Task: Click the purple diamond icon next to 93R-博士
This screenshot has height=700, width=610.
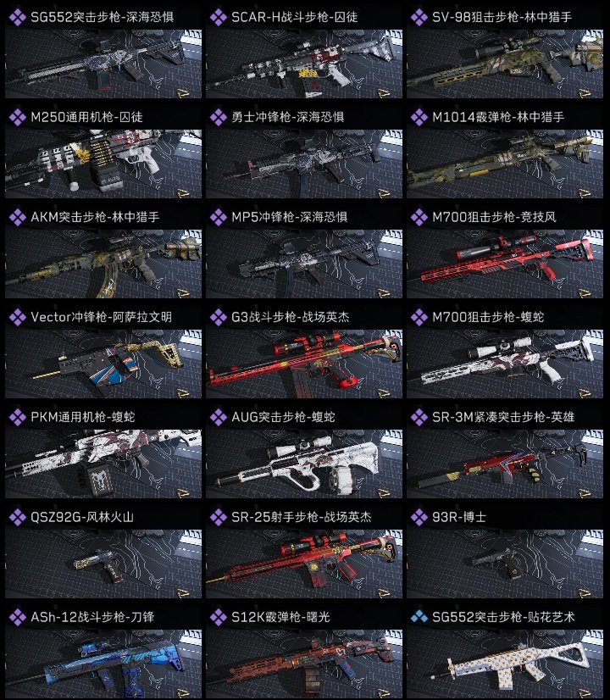Action: click(x=419, y=518)
